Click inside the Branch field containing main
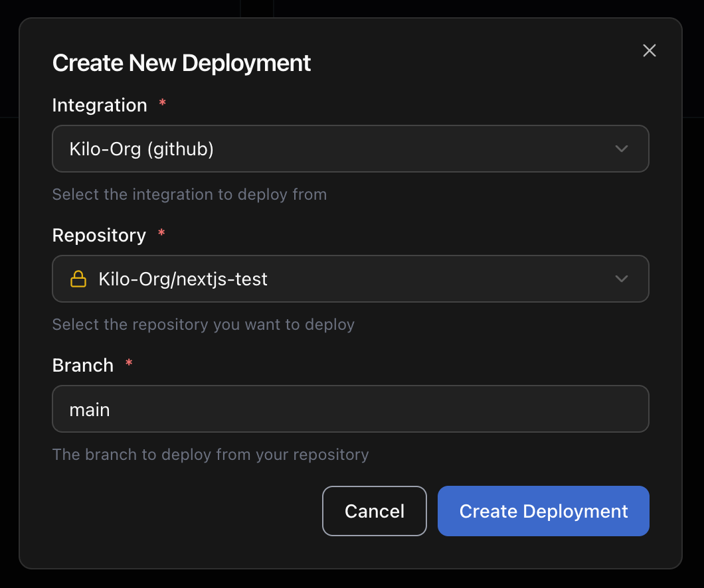 pyautogui.click(x=351, y=409)
